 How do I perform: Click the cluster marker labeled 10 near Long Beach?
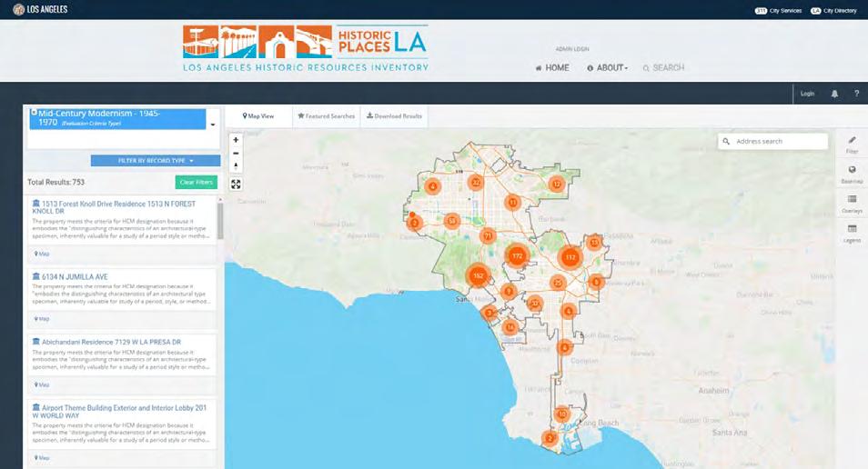[562, 414]
